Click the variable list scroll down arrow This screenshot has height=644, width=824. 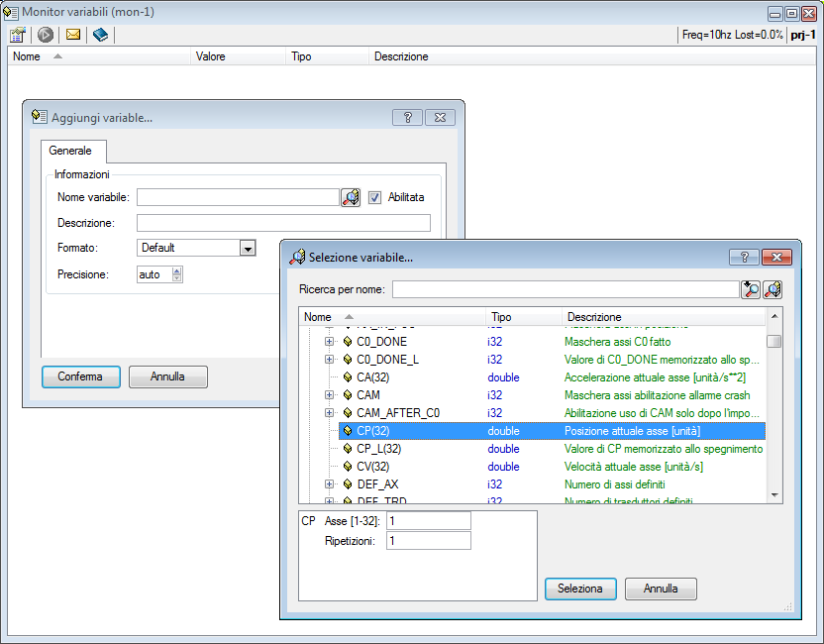(x=774, y=495)
